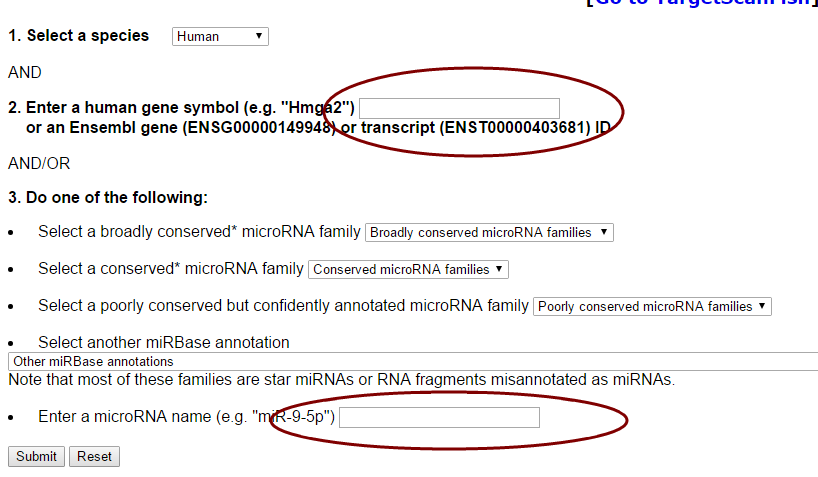Click the 'Enter a microRNA name' label

point(186,417)
